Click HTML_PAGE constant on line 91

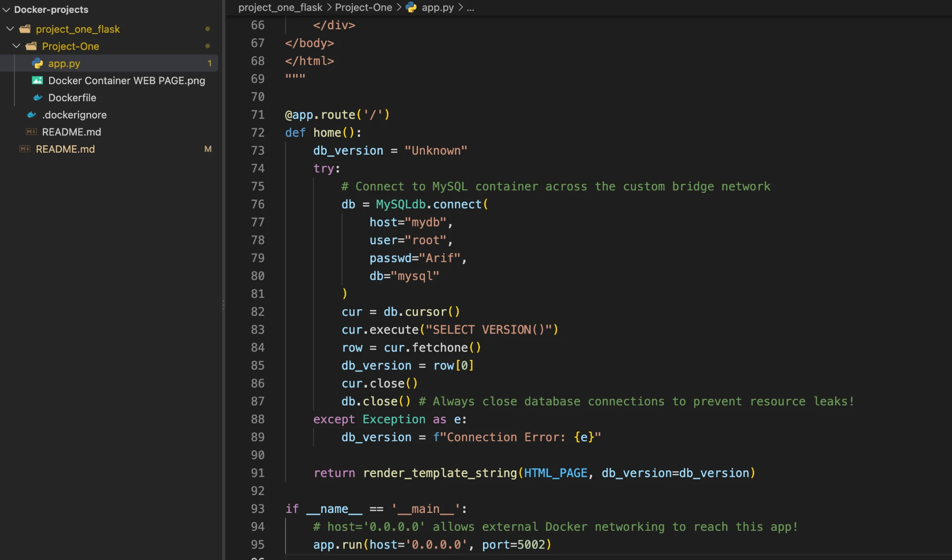[x=555, y=473]
